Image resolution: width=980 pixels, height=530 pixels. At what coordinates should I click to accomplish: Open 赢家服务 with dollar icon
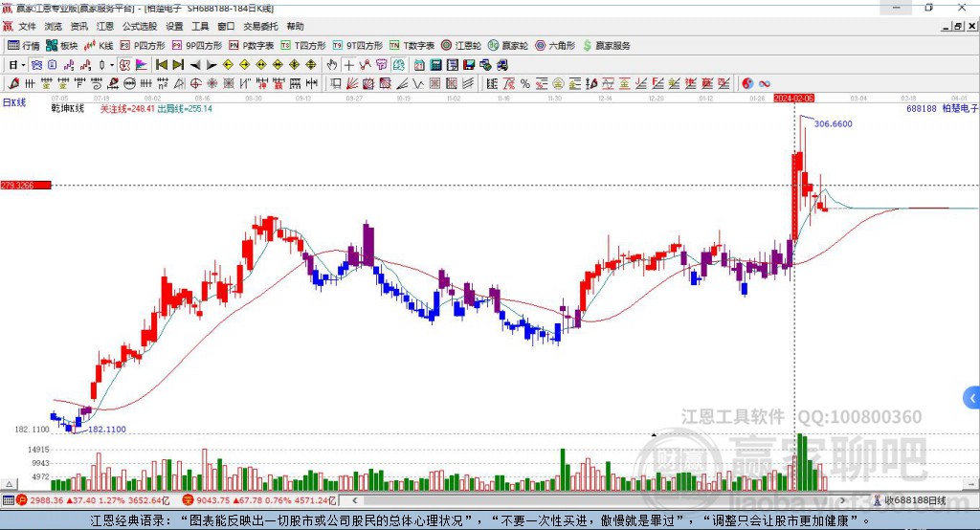(607, 46)
